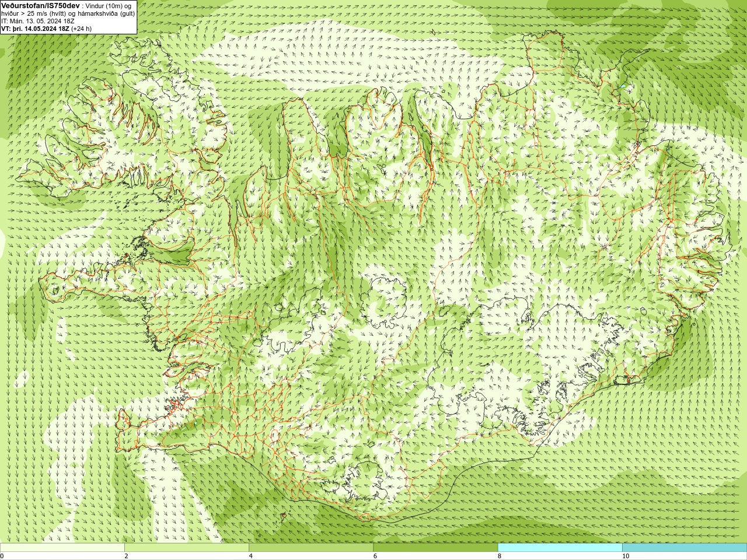The width and height of the screenshot is (747, 560).
Task: Click the legend scale label "2"
Action: pyautogui.click(x=126, y=556)
